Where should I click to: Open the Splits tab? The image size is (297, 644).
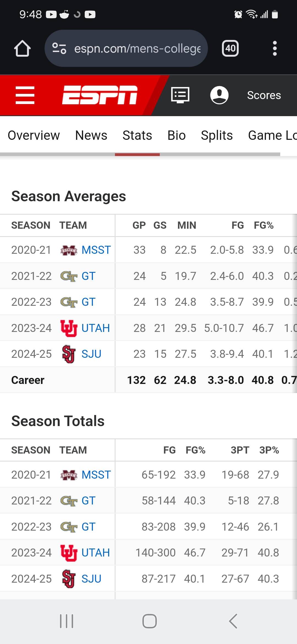pos(217,135)
